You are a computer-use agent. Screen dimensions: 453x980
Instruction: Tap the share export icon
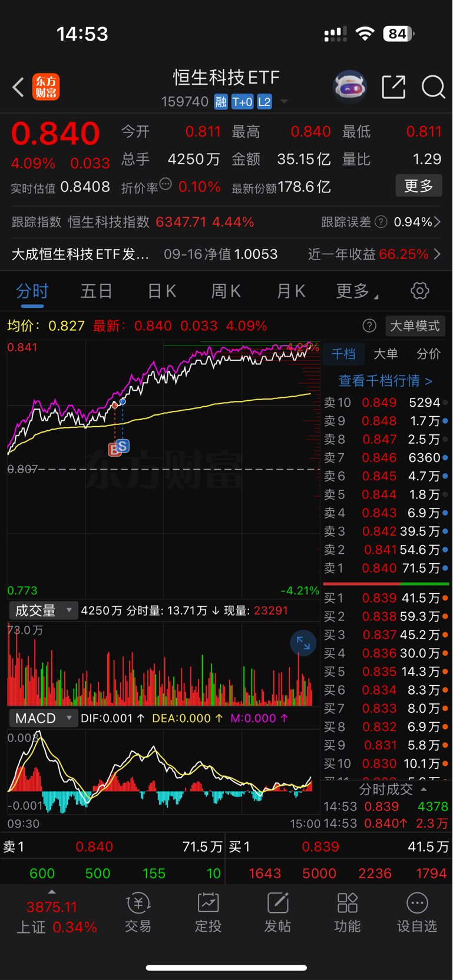(394, 87)
